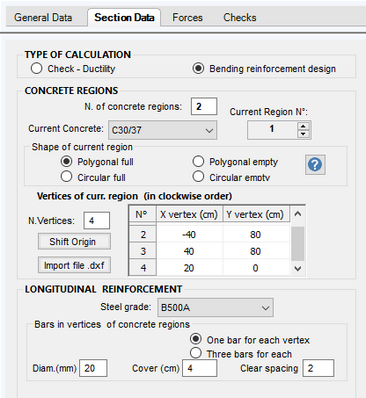Decrease Current Region number with down arrow

pos(303,134)
